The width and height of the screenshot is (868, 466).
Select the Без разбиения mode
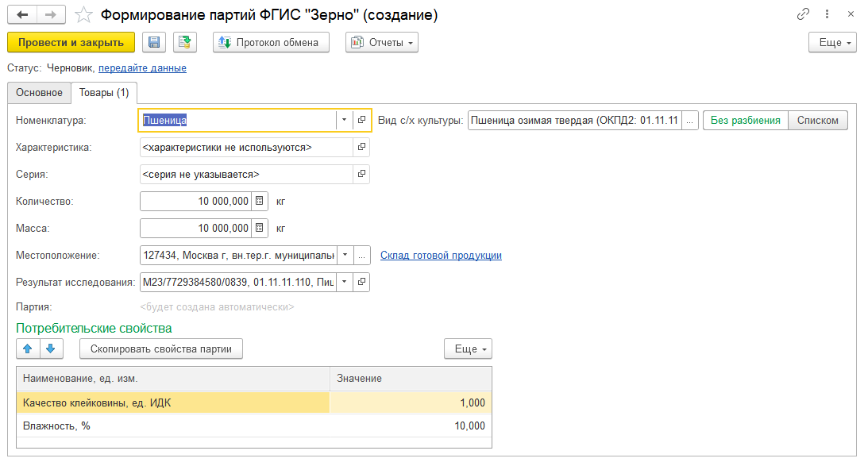pyautogui.click(x=745, y=120)
